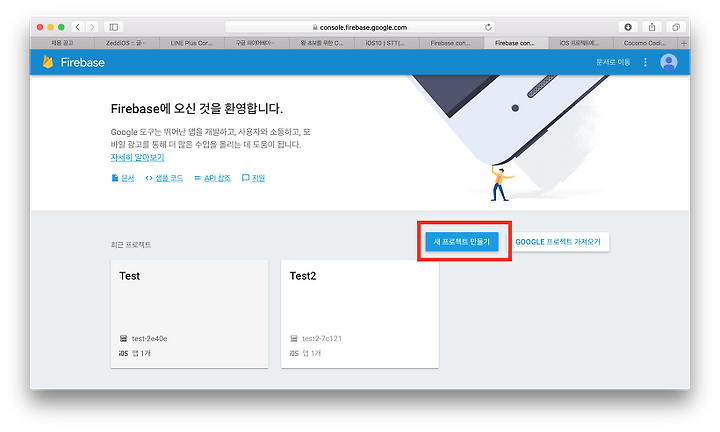Click the Firebase wordmark in the header

click(83, 62)
